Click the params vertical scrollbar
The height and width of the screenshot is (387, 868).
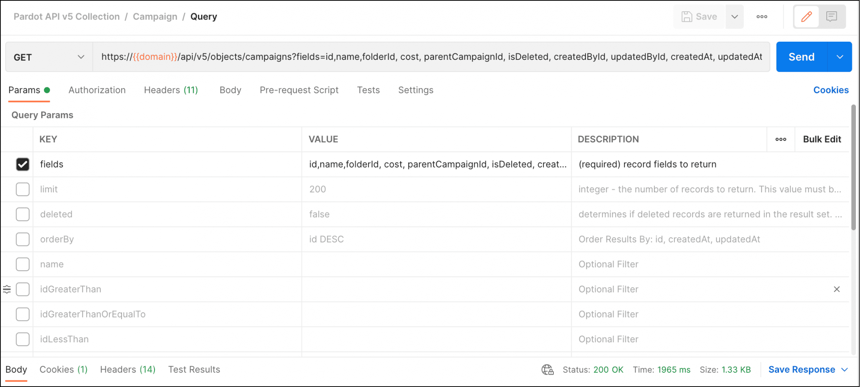pyautogui.click(x=853, y=167)
